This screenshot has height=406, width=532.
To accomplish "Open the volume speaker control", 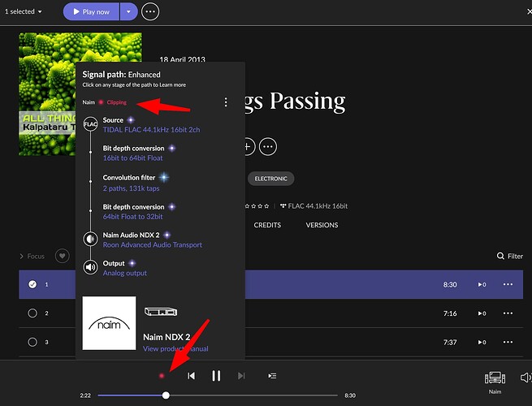I will 526,378.
